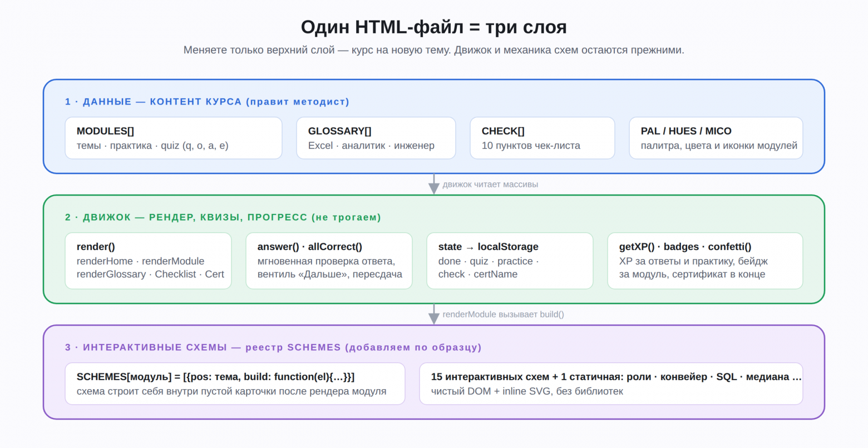Select the heading '2 · ДВИЖОК — РЕНДЕР, КВИЗЫ, ПРОГРЕСС'
868x448 pixels.
coord(223,217)
